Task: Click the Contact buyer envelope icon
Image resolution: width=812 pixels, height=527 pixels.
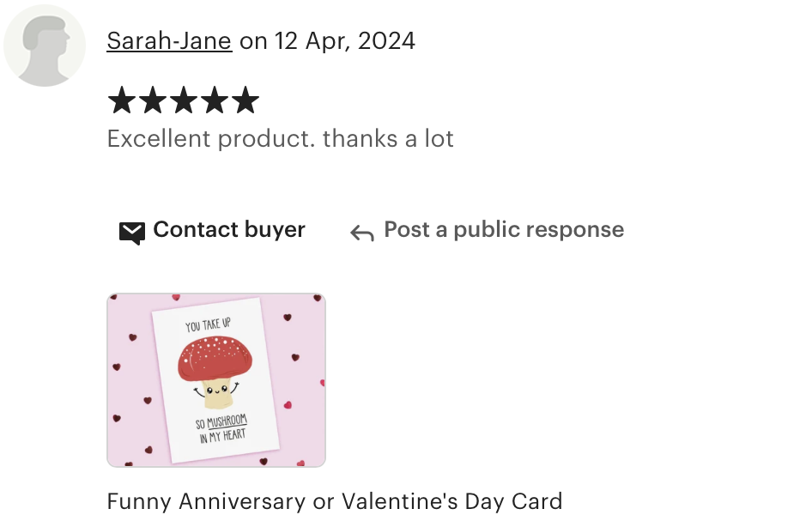Action: (x=132, y=233)
